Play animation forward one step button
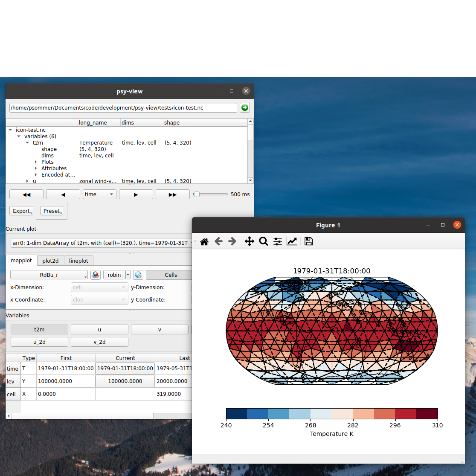The width and height of the screenshot is (476, 476). click(x=136, y=194)
